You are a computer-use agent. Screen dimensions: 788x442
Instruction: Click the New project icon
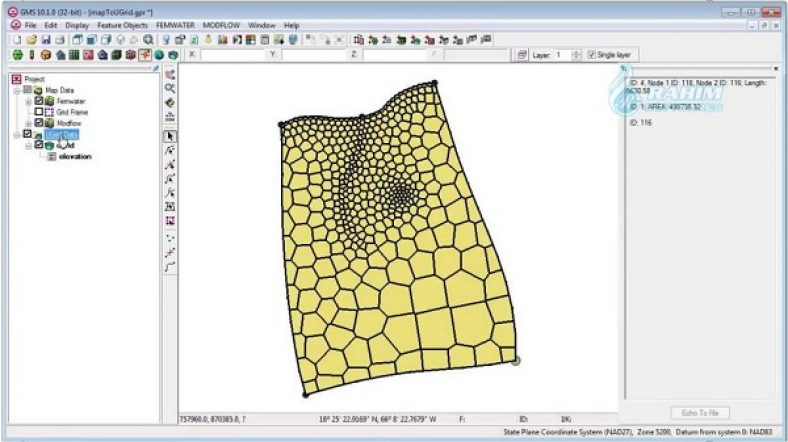point(17,40)
